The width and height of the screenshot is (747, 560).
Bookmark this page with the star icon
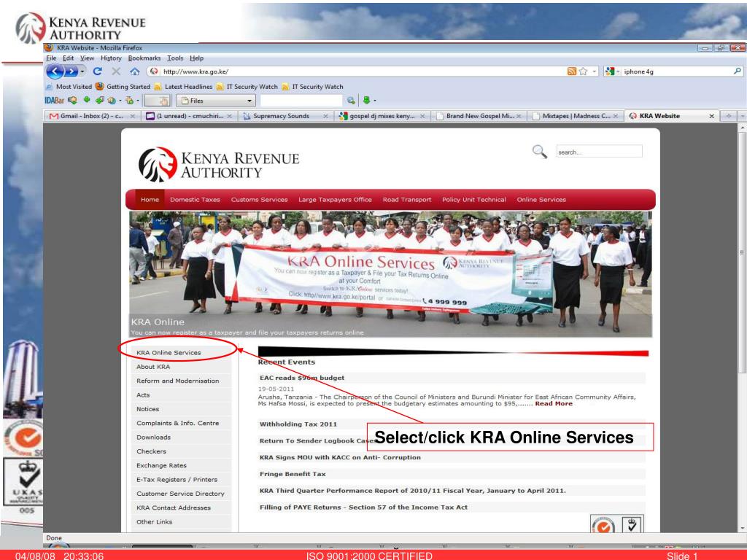[x=583, y=71]
